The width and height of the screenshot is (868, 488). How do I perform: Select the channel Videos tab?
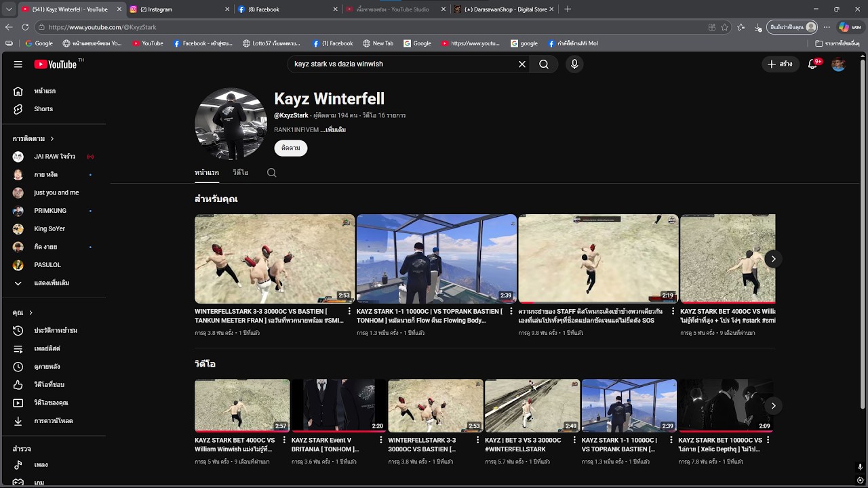click(241, 173)
